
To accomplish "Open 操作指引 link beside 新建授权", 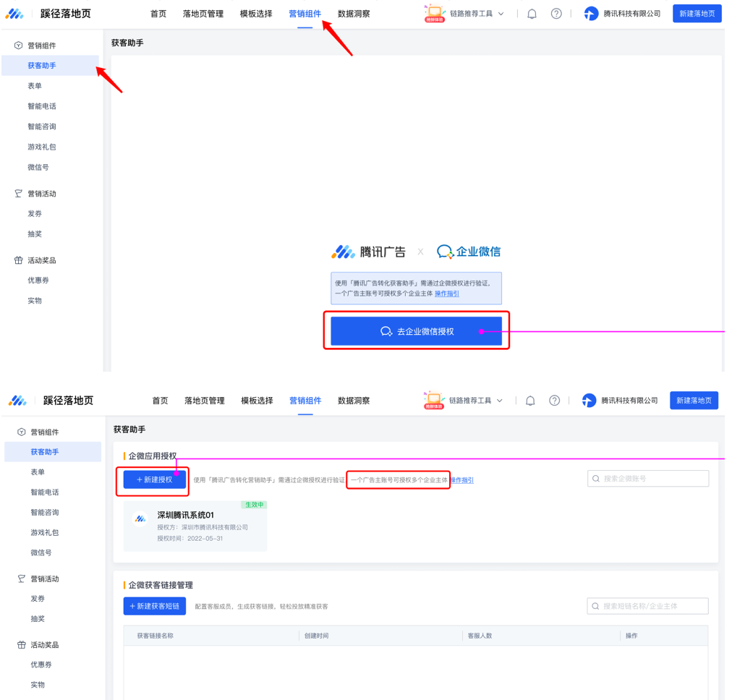I will point(461,479).
